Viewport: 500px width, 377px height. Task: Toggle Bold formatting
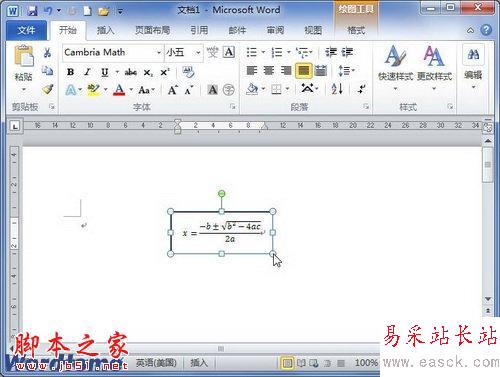(70, 72)
